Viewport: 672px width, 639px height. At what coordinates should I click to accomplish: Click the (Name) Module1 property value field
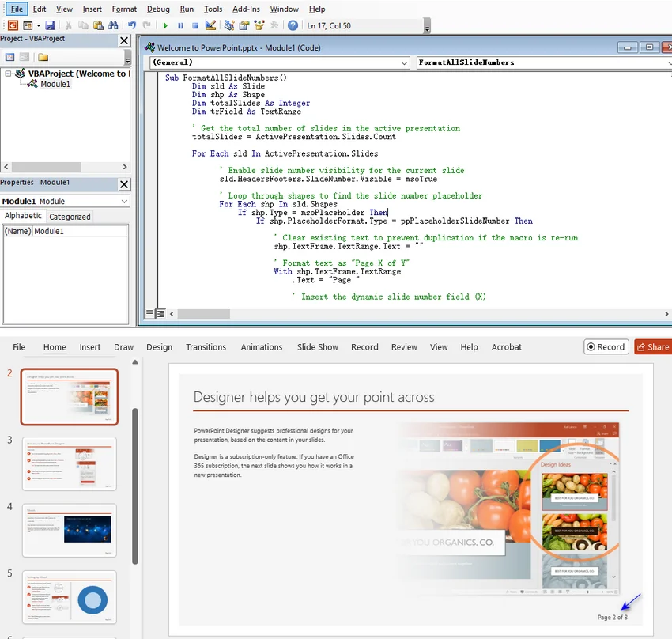click(x=80, y=231)
